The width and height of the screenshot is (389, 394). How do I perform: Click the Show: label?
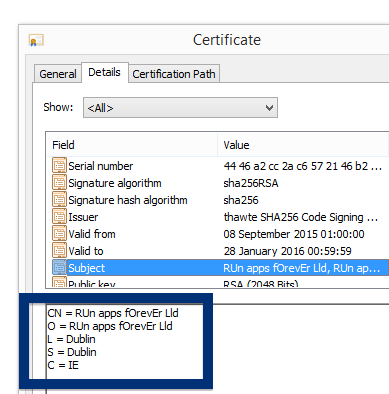pyautogui.click(x=58, y=107)
